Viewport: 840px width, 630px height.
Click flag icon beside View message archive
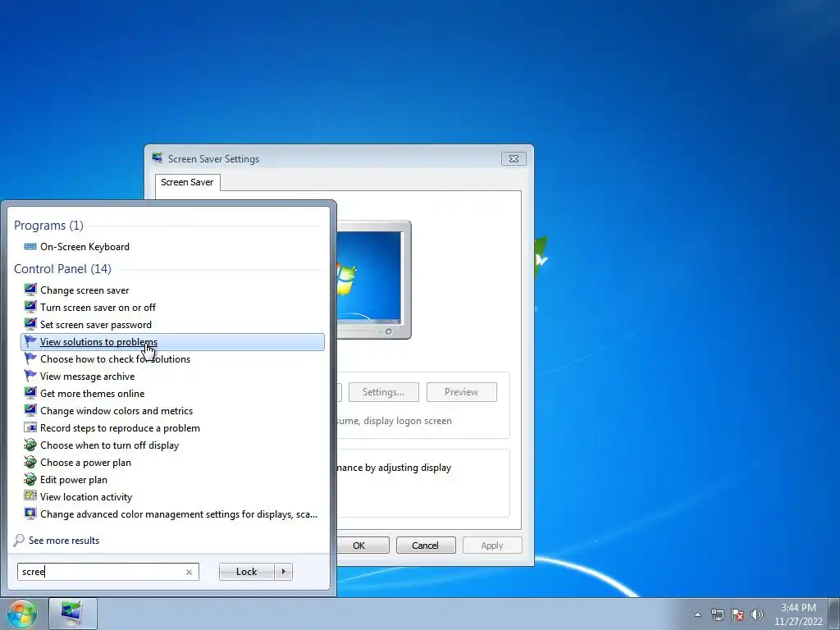click(x=30, y=376)
